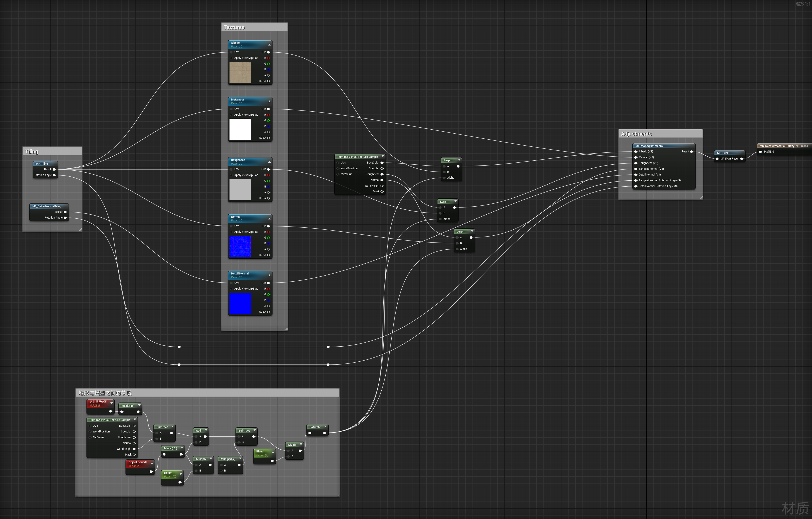Screen dimensions: 812x519
Task: Click MF_Tiling Rotation Angle output pin
Action: click(54, 175)
